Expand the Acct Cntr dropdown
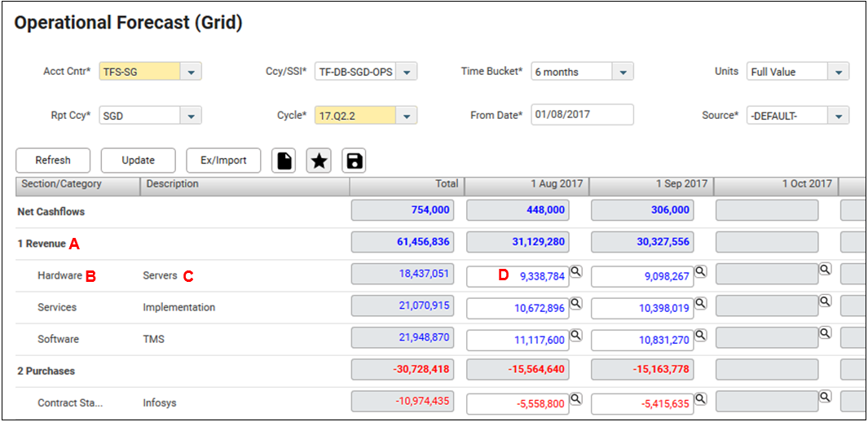This screenshot has height=422, width=868. pyautogui.click(x=191, y=72)
